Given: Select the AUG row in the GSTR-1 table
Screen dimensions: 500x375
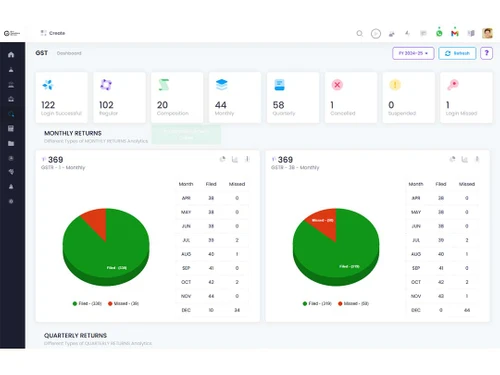Looking at the screenshot, I should (212, 254).
